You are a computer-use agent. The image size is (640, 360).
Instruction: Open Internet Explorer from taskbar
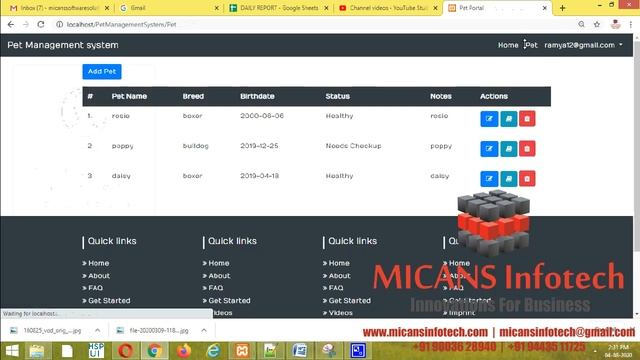point(213,351)
